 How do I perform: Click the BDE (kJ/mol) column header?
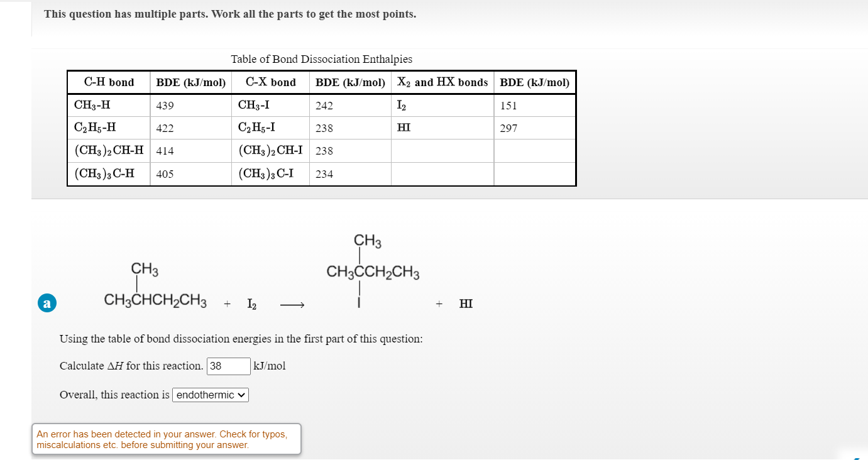click(x=190, y=82)
